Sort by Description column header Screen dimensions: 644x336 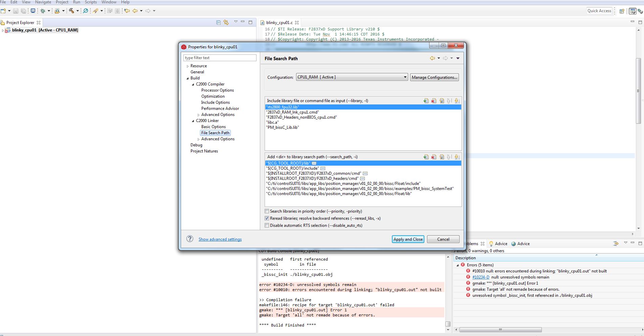548,258
